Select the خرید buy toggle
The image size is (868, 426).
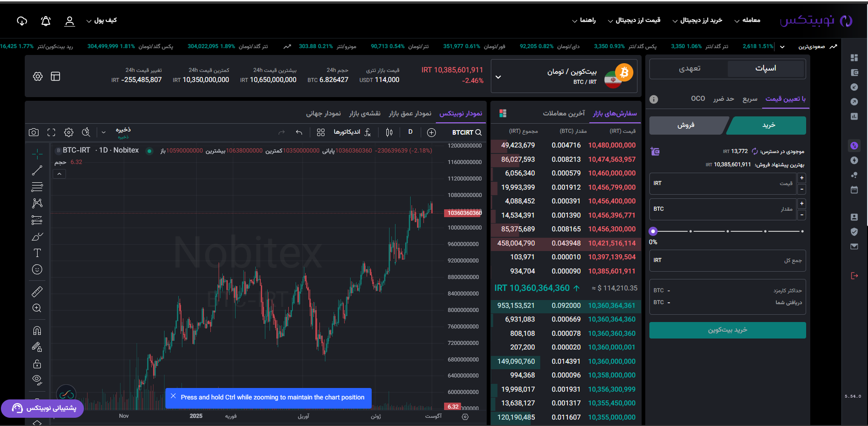click(769, 125)
